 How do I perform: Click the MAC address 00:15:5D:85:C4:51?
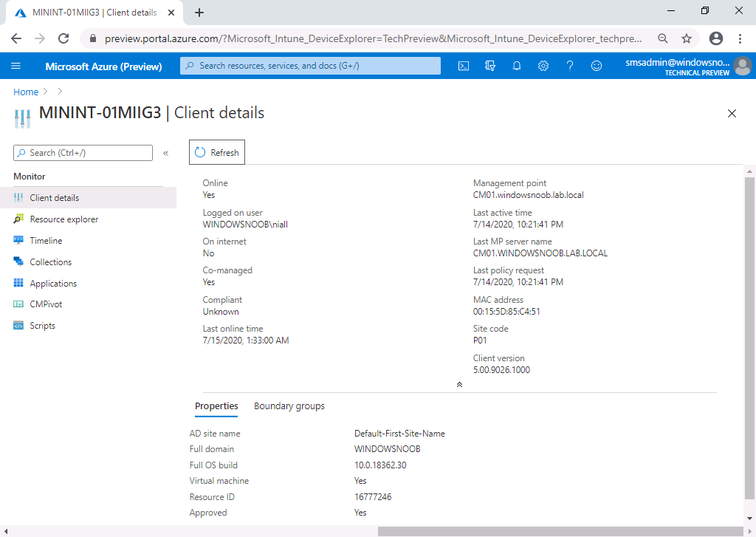click(506, 312)
